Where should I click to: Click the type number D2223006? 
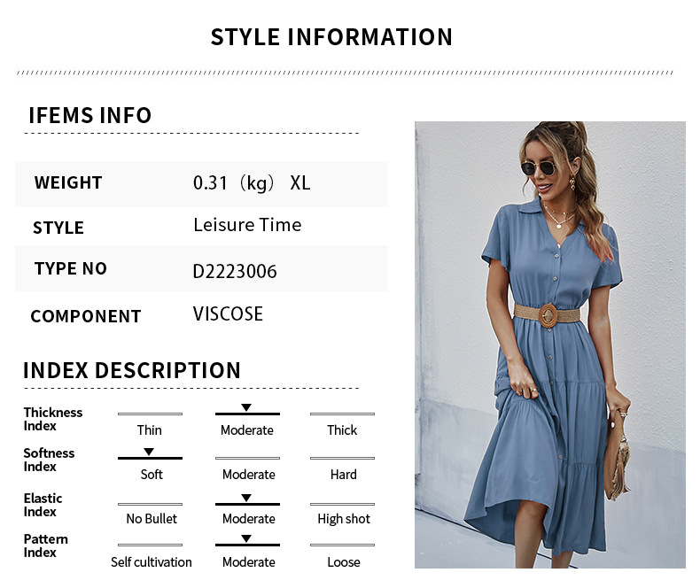pyautogui.click(x=235, y=271)
